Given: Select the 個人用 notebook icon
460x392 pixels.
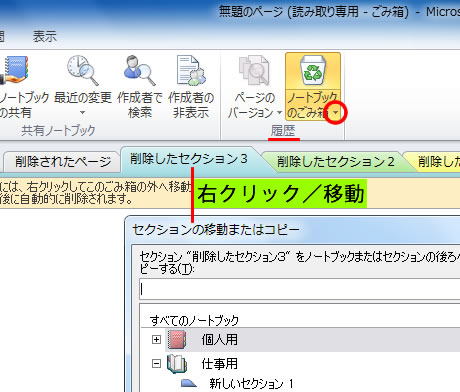Looking at the screenshot, I should (x=177, y=340).
